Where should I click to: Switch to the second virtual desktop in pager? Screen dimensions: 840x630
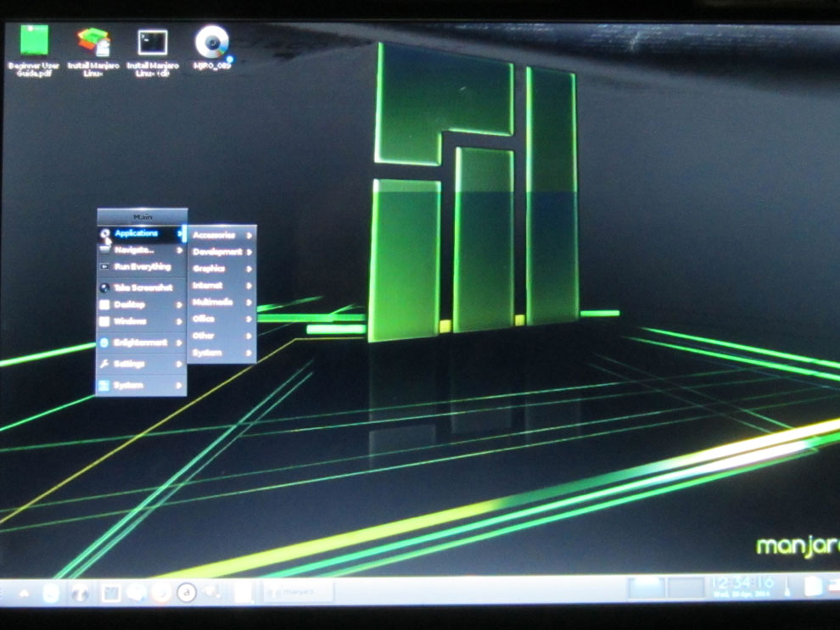[686, 587]
